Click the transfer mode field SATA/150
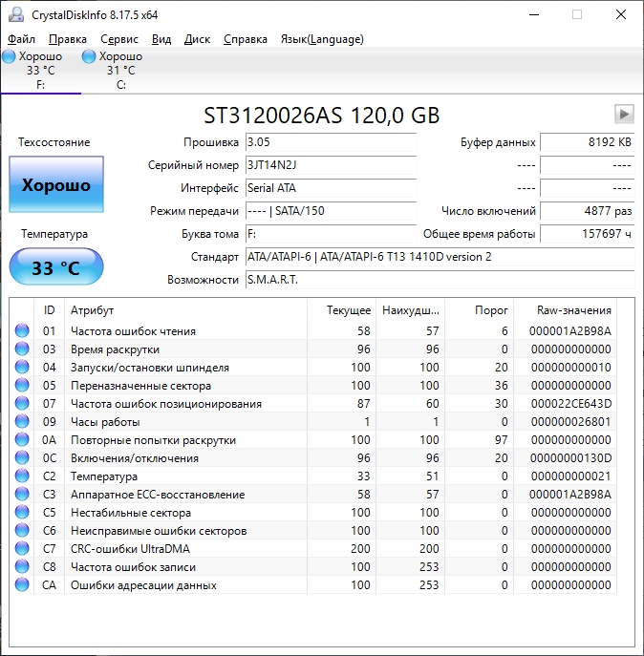This screenshot has height=656, width=644. [331, 211]
